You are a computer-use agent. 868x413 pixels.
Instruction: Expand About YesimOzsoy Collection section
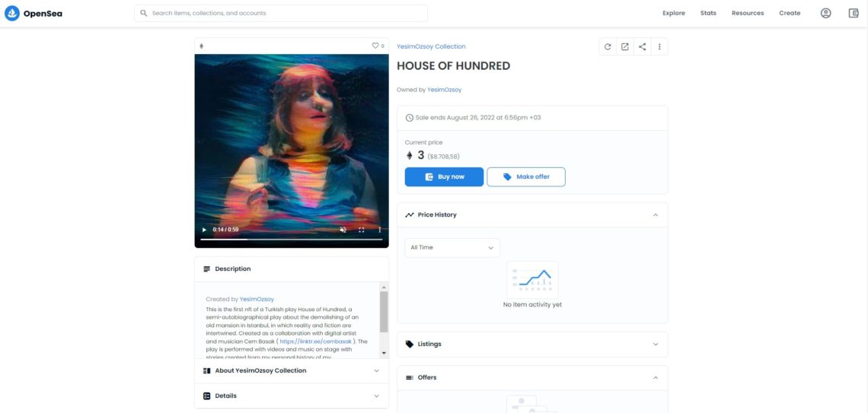coord(292,370)
